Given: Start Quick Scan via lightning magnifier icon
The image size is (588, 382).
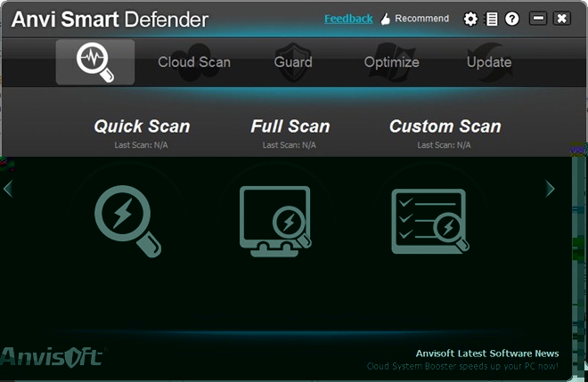Looking at the screenshot, I should pos(128,221).
